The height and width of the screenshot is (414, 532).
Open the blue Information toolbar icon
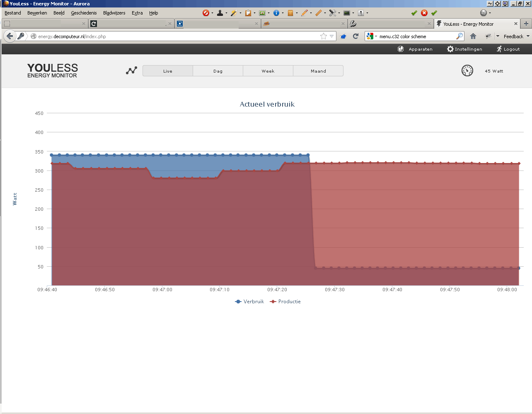tap(276, 13)
